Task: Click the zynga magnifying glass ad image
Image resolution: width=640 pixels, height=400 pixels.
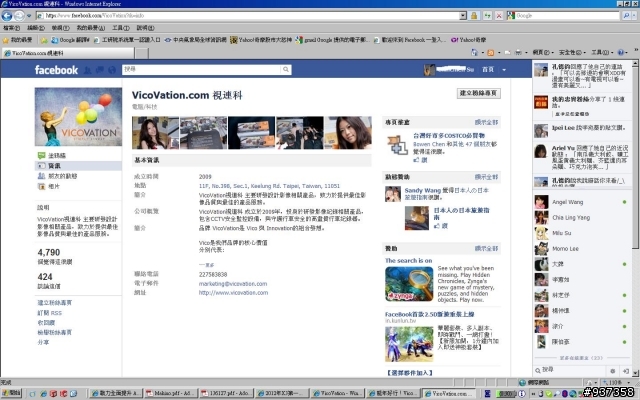Action: (409, 284)
